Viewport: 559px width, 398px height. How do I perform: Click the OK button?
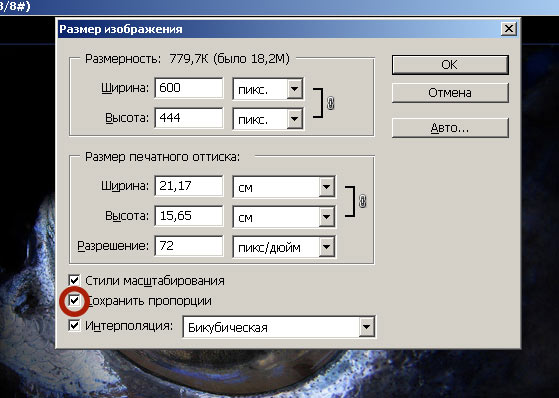450,65
